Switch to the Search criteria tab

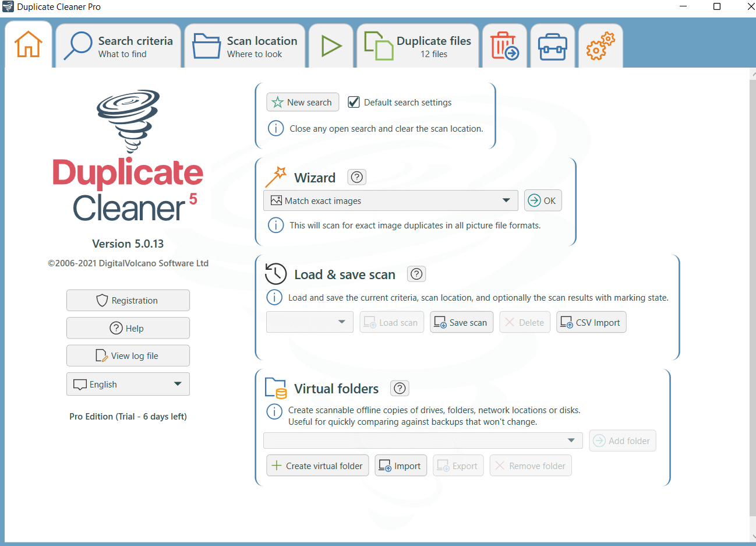coord(119,46)
